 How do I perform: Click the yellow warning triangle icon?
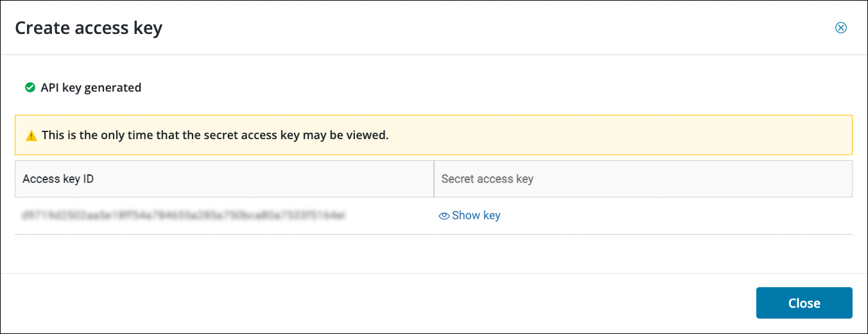[x=31, y=136]
